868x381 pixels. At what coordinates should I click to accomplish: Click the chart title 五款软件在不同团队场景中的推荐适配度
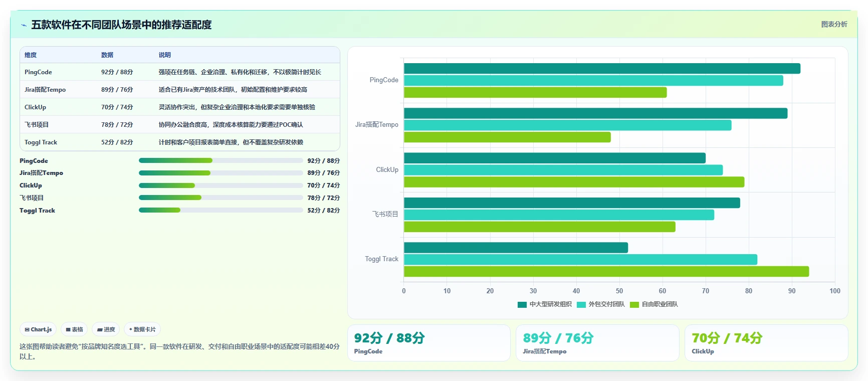point(121,25)
